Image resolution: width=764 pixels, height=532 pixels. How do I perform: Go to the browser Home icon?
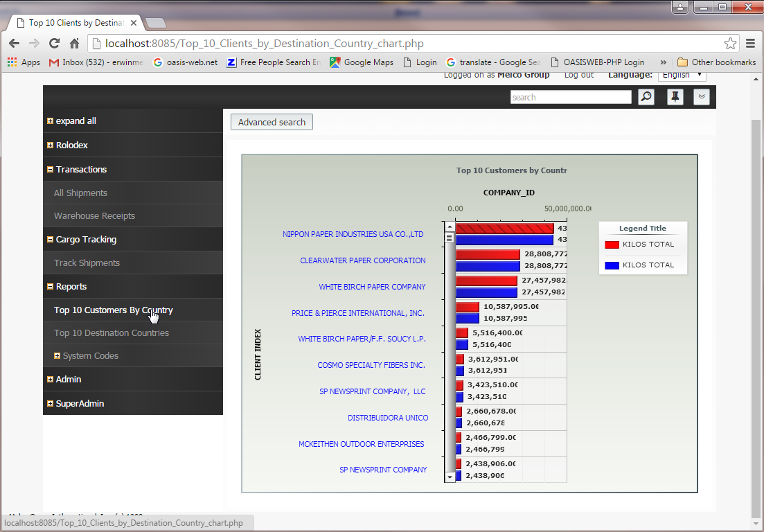(x=74, y=44)
